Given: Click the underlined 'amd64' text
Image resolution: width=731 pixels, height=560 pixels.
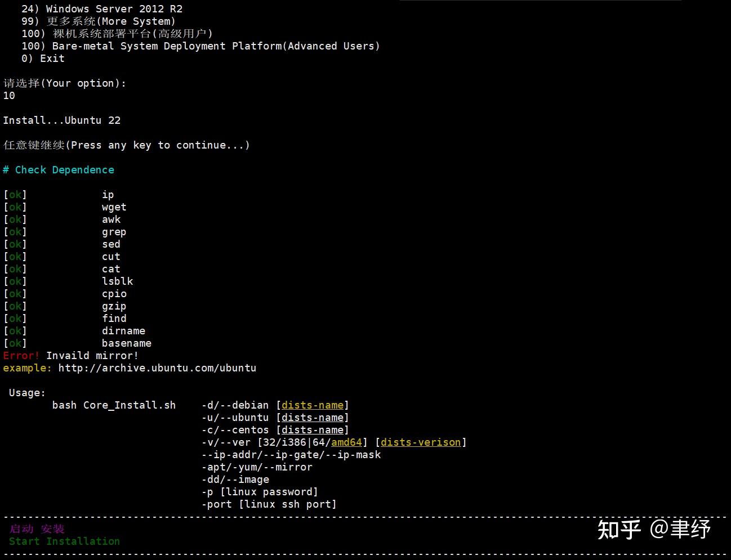Looking at the screenshot, I should [346, 442].
